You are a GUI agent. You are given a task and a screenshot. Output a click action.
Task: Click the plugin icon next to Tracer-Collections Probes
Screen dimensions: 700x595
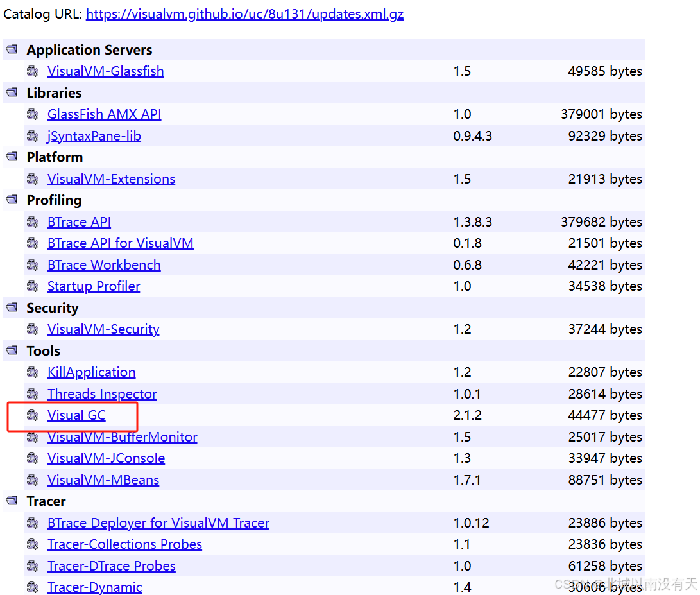(x=33, y=544)
